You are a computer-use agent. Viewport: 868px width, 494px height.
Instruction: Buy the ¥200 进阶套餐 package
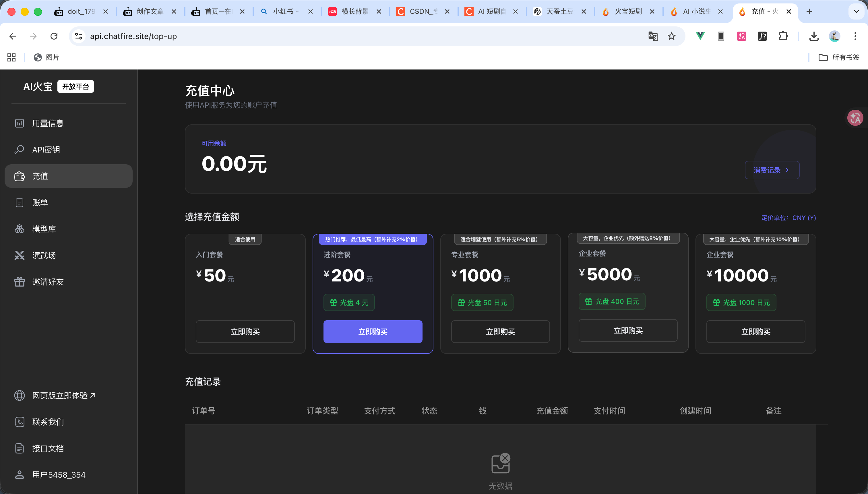click(x=373, y=331)
